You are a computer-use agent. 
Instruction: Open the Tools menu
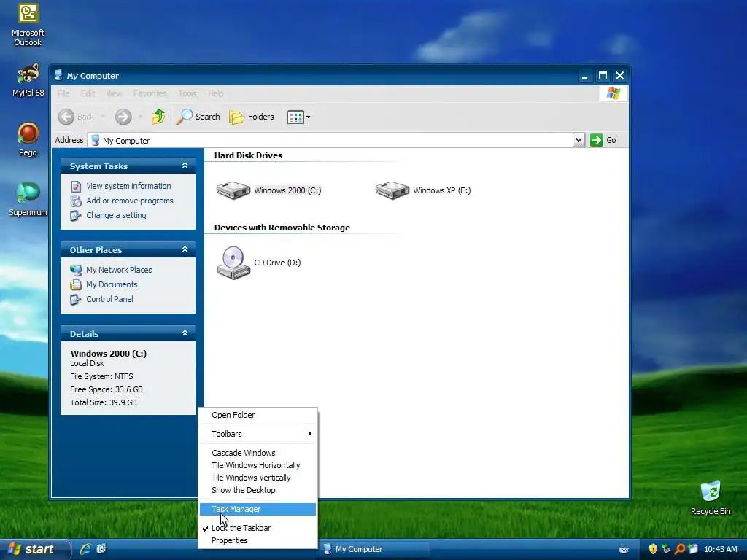187,93
